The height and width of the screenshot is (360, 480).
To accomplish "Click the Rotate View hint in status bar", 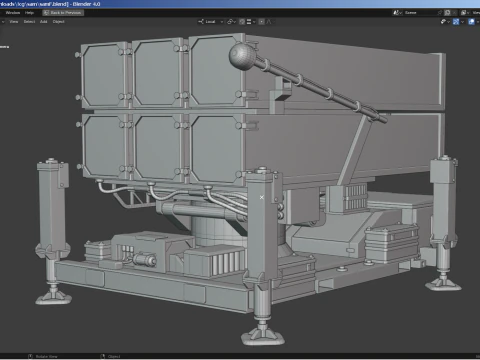I will pos(43,356).
